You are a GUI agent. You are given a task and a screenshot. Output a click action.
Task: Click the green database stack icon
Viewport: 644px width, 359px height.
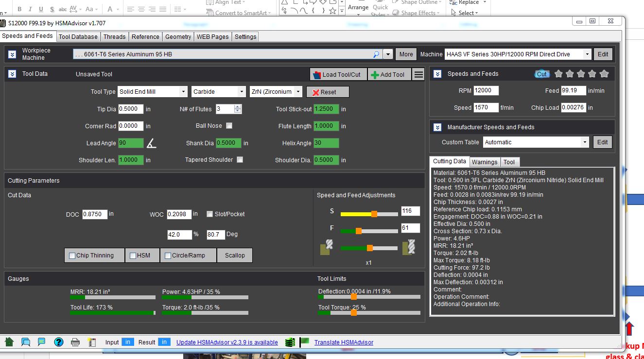290,342
